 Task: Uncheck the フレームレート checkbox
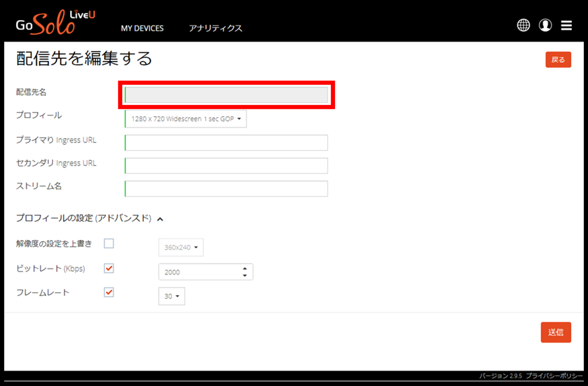[x=109, y=293]
